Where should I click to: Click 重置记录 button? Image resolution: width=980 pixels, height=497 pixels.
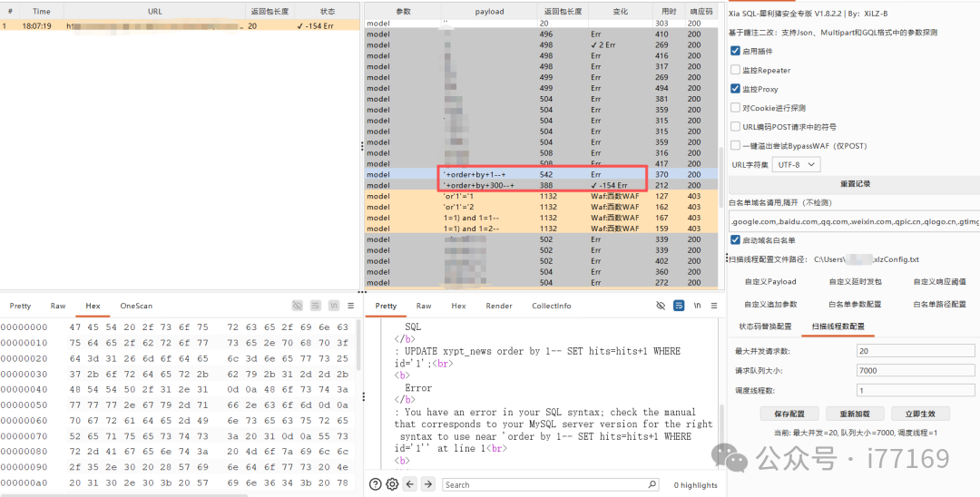click(x=855, y=183)
